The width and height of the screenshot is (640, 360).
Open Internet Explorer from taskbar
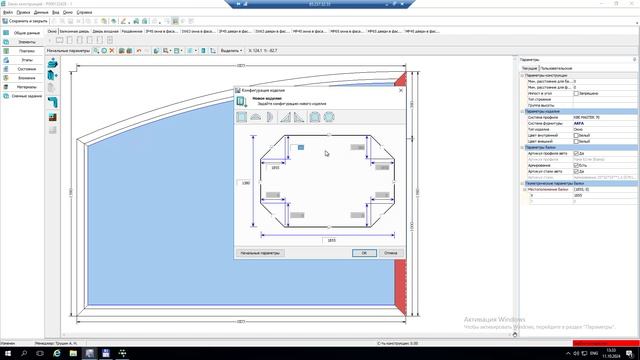click(57, 353)
